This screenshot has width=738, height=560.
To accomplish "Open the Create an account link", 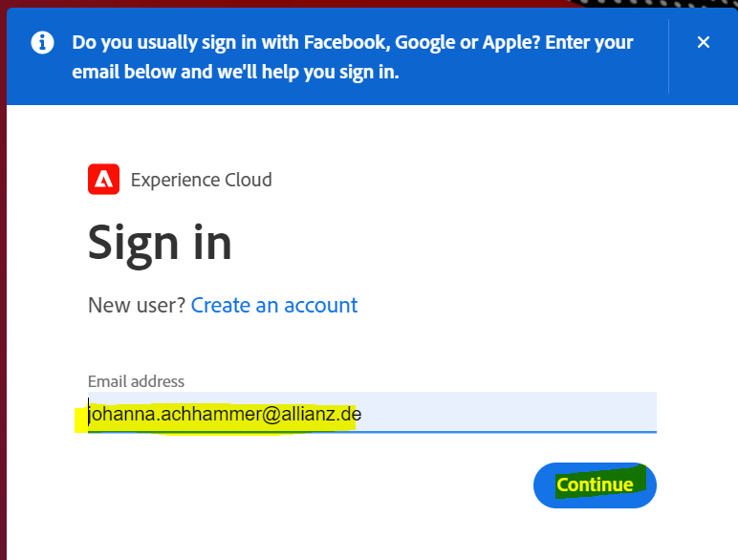I will pos(274,306).
